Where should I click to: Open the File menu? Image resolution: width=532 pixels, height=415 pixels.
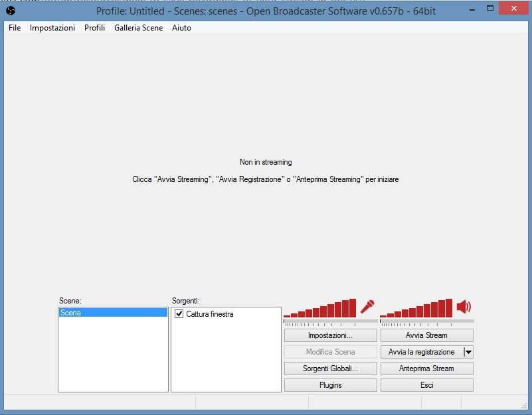pos(15,28)
